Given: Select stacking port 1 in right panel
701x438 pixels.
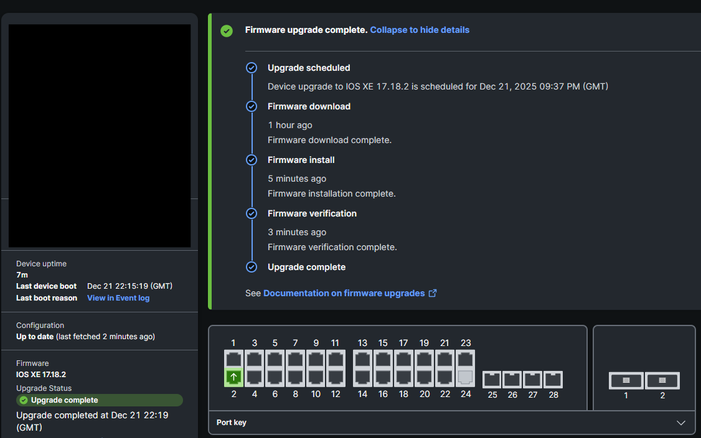Looking at the screenshot, I should click(626, 380).
